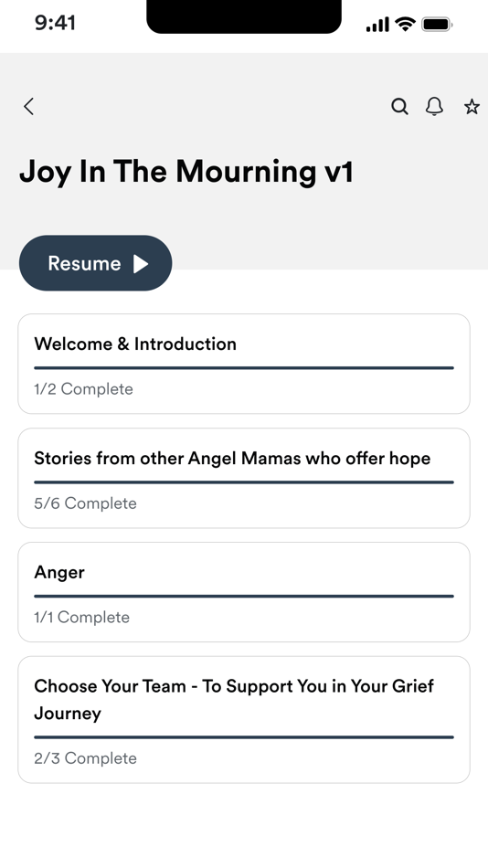Expand Stories from other Angel Mamas section
This screenshot has height=868, width=488.
(244, 478)
